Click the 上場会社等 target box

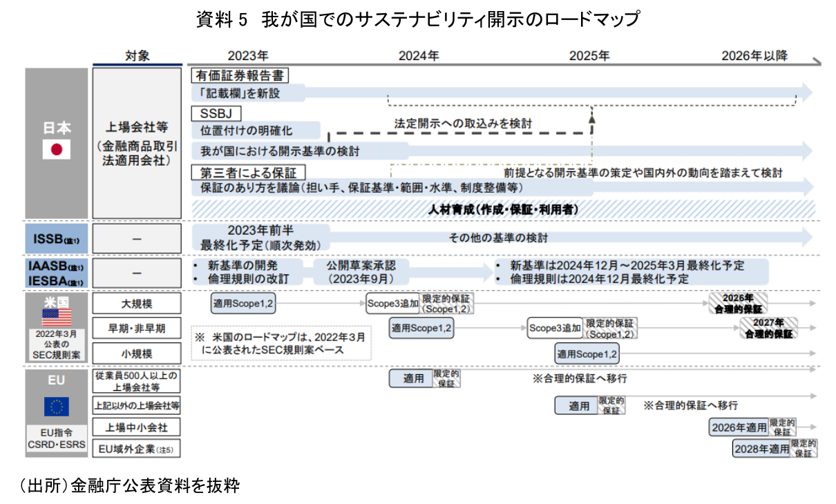click(137, 144)
